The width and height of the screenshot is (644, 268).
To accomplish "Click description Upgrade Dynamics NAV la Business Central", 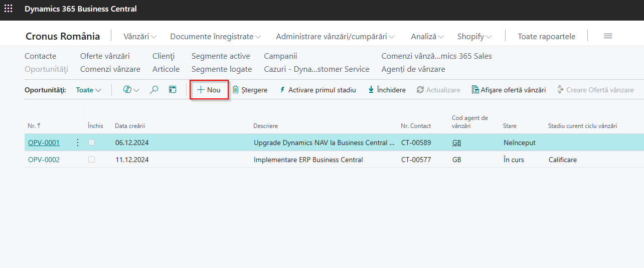I will (324, 143).
